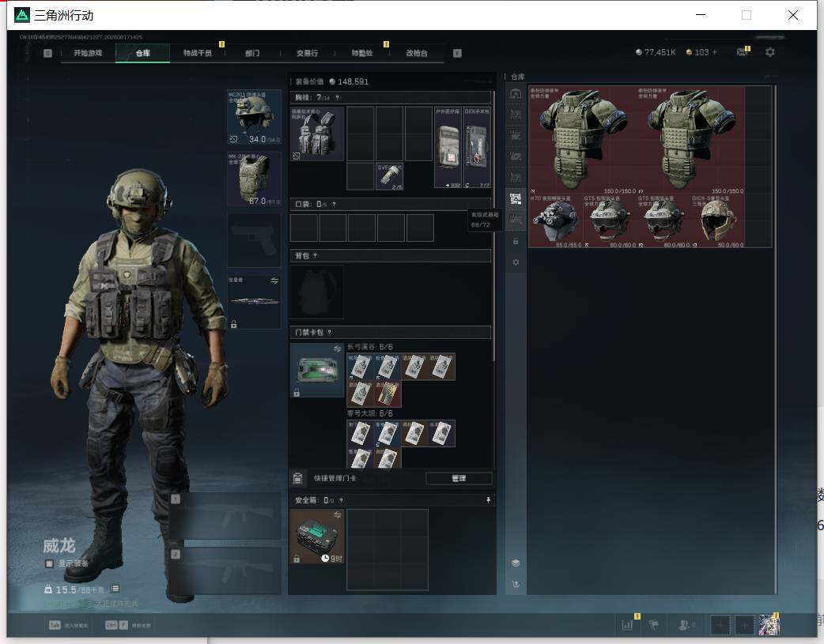The image size is (824, 644).
Task: Click the next-tab key icon right of 改枪台
Action: (x=457, y=53)
